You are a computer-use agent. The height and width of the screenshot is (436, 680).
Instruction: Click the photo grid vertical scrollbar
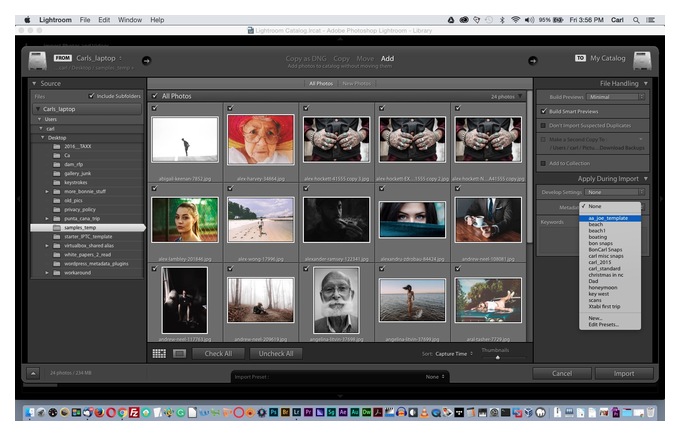coord(530,167)
